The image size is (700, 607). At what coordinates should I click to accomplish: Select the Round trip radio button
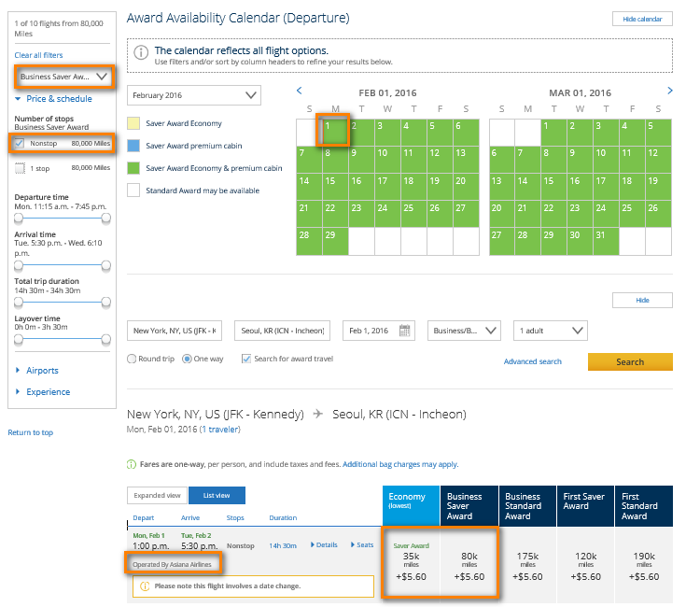(132, 359)
